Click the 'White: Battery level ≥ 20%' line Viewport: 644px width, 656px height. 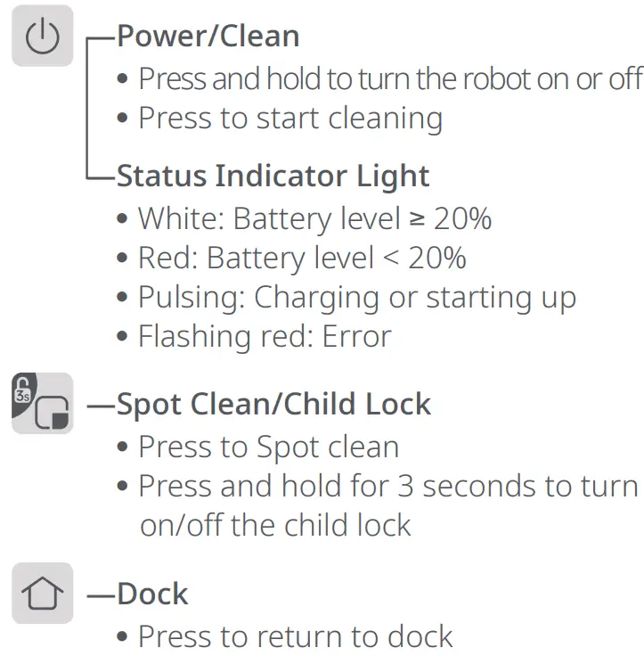tap(314, 218)
